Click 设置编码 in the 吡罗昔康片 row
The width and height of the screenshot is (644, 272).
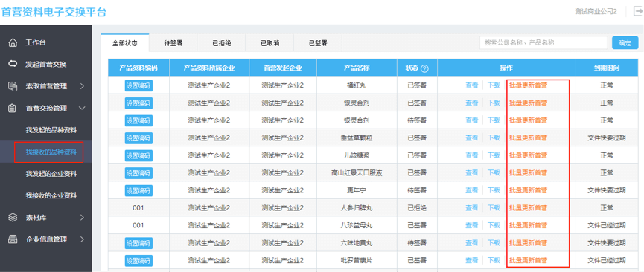click(x=138, y=260)
